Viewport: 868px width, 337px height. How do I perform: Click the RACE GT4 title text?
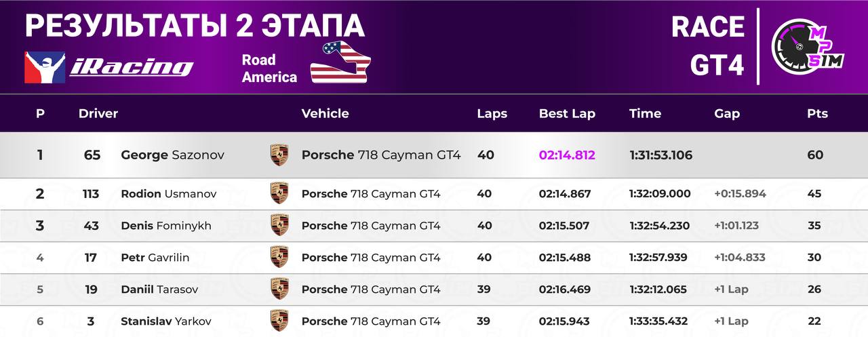point(707,46)
